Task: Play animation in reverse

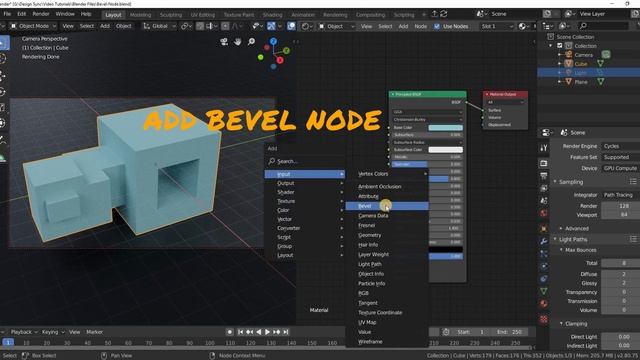Action: coord(258,332)
